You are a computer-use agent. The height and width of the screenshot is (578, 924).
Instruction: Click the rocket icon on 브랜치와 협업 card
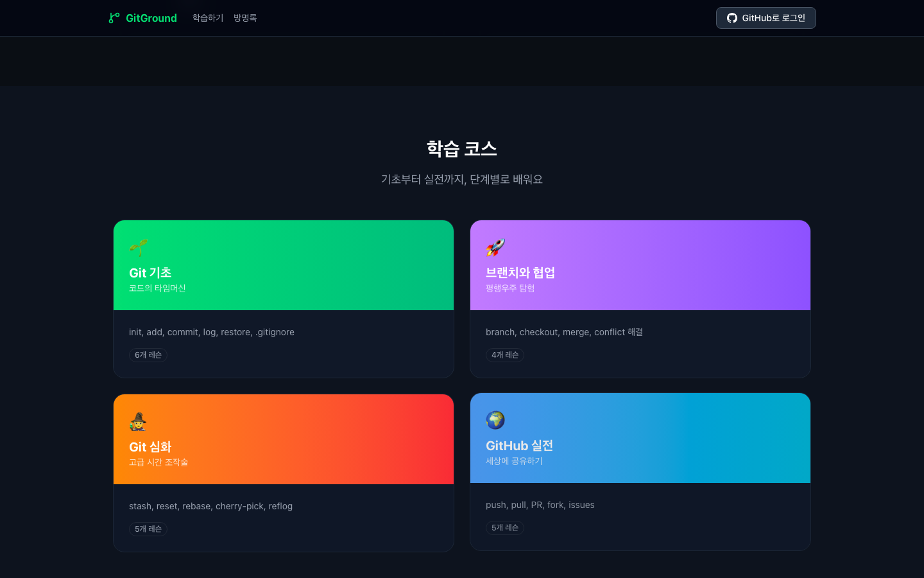(495, 247)
